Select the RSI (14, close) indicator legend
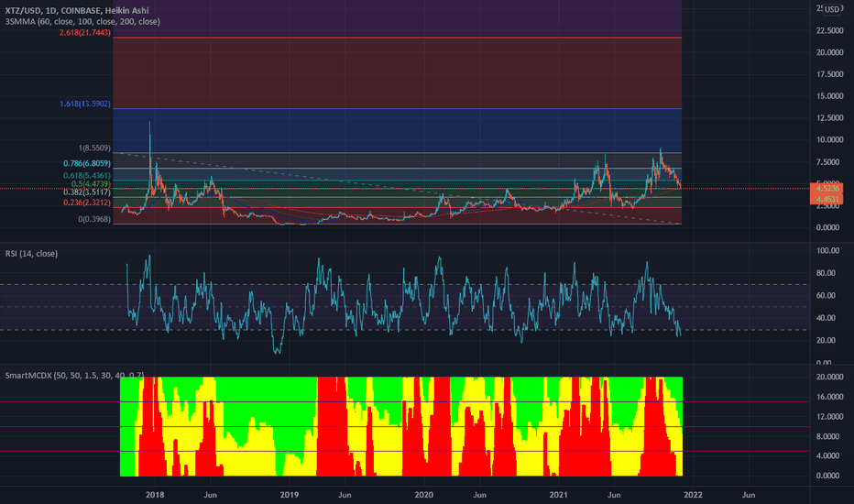This screenshot has height=504, width=854. pos(31,254)
